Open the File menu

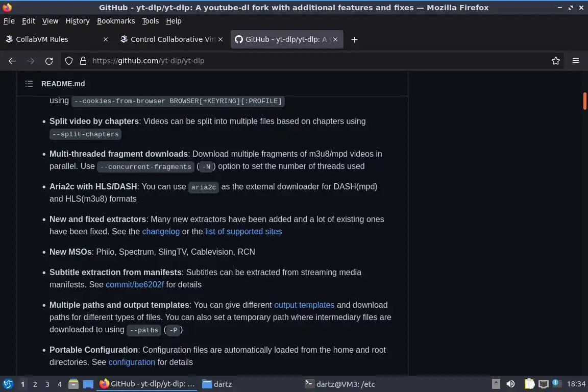pos(9,21)
